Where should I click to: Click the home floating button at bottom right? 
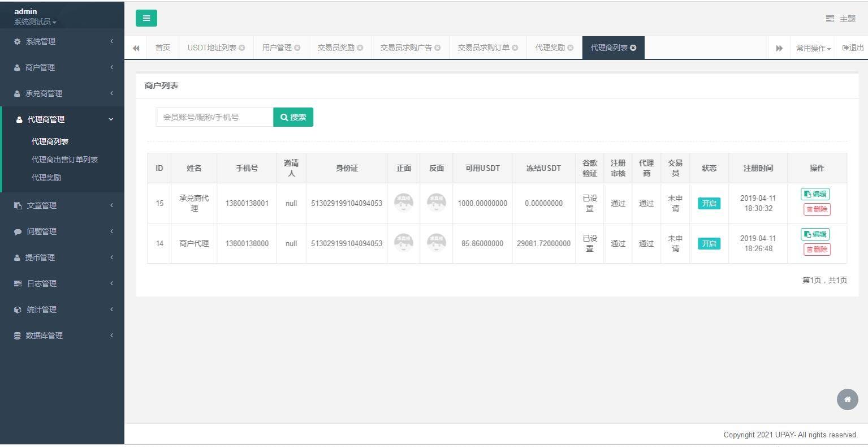point(847,399)
